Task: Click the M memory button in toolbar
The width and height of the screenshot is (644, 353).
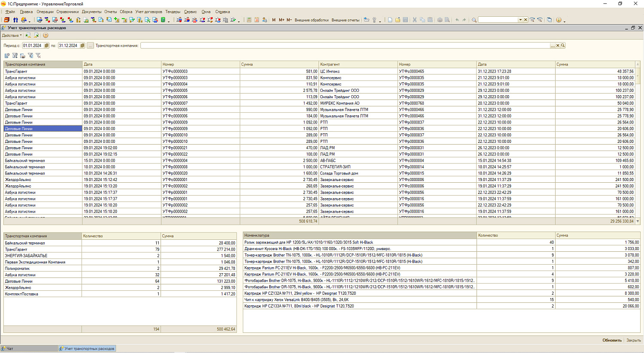Action: tap(274, 20)
